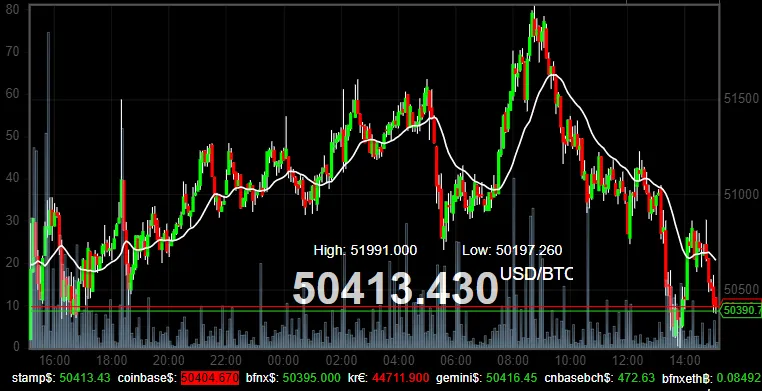The width and height of the screenshot is (762, 391).
Task: Click the 20:00 time axis label
Action: click(x=169, y=360)
